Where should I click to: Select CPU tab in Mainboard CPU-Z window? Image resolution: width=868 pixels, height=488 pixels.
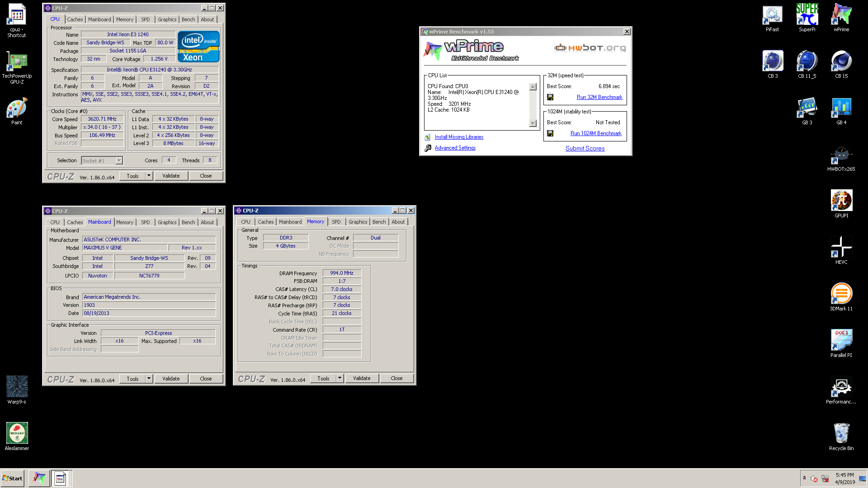[55, 222]
